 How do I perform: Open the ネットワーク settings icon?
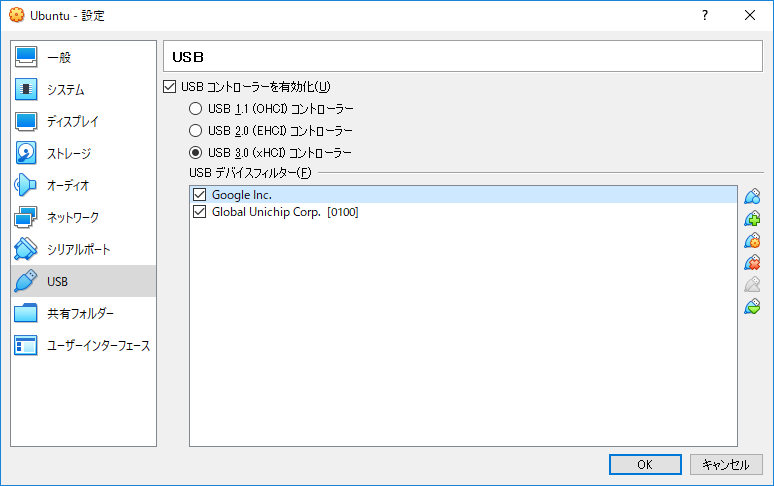point(26,217)
